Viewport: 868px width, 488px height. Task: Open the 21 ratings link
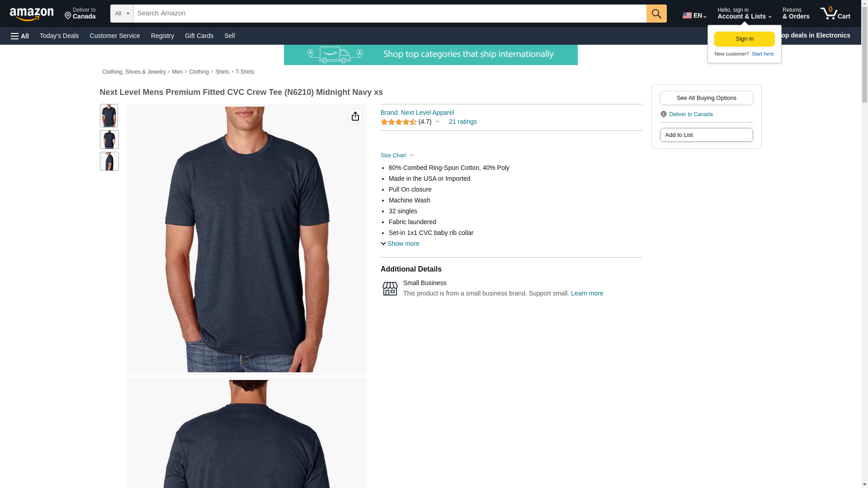[x=462, y=122]
